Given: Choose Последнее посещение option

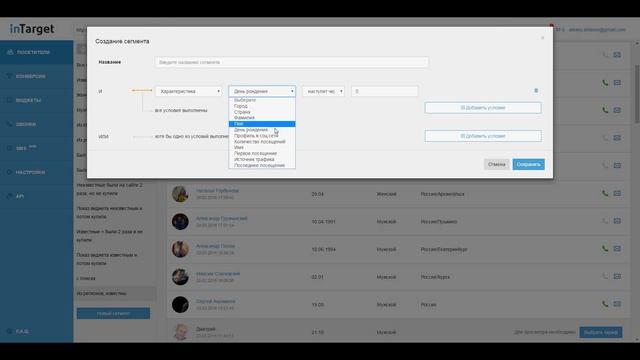Looking at the screenshot, I should tap(262, 165).
